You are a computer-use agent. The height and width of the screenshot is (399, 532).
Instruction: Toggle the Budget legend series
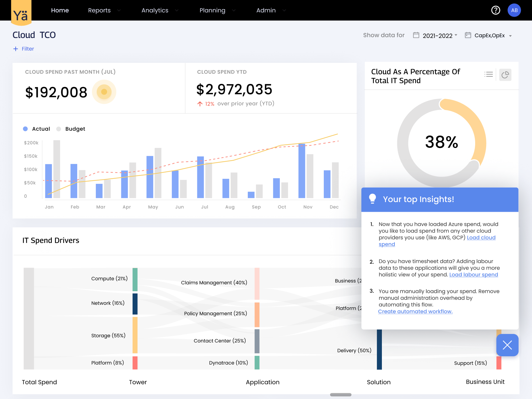[71, 129]
